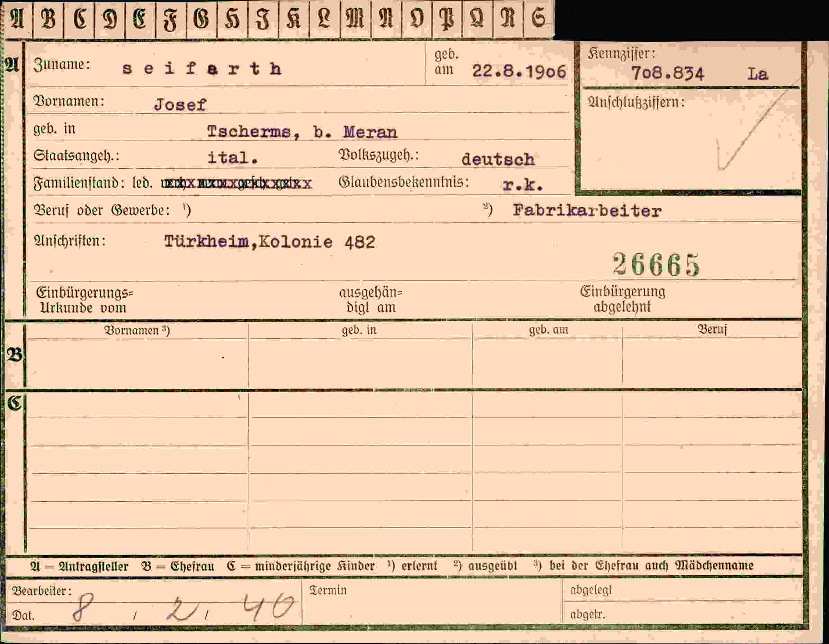Click the "Familienstand:" label
829x644 pixels.
click(x=79, y=183)
